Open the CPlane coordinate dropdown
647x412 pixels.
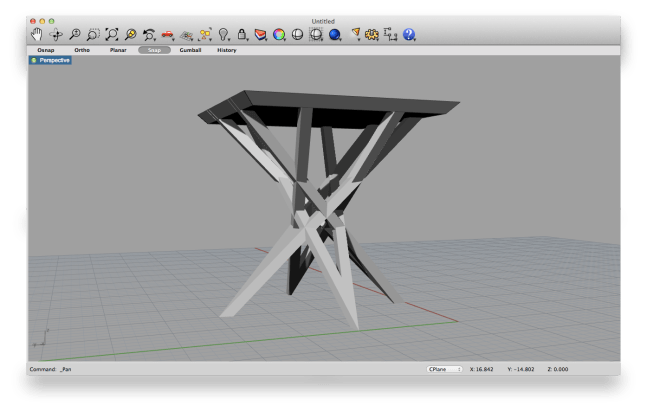tap(444, 369)
